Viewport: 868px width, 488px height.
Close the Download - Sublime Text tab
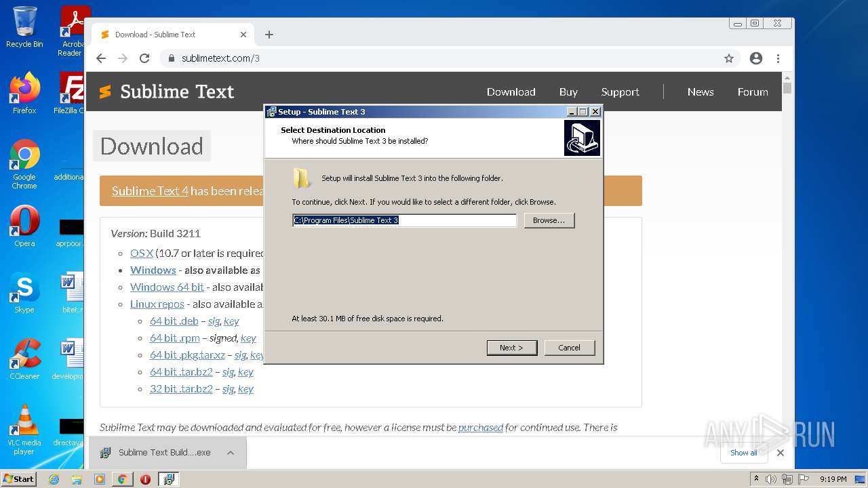click(243, 35)
